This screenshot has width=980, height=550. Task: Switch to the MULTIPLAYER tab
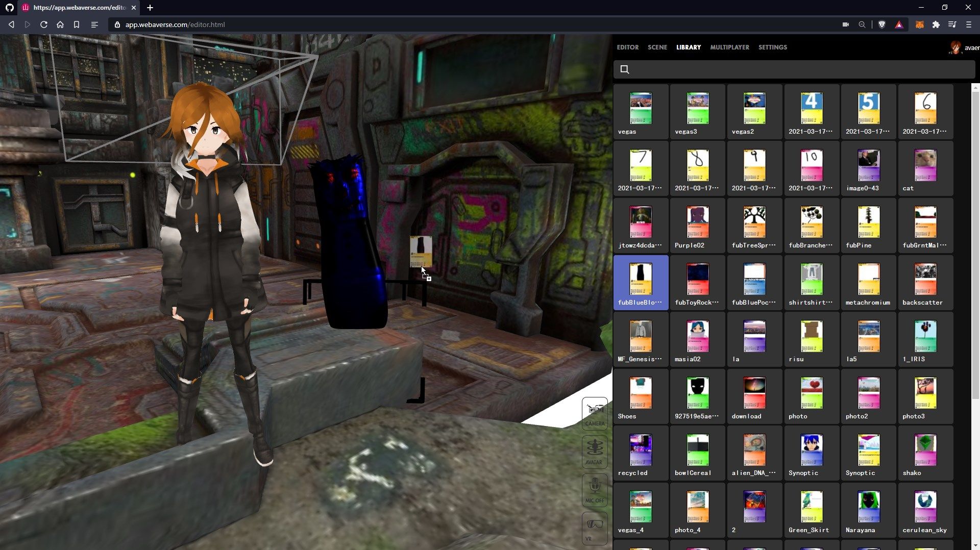pos(729,47)
